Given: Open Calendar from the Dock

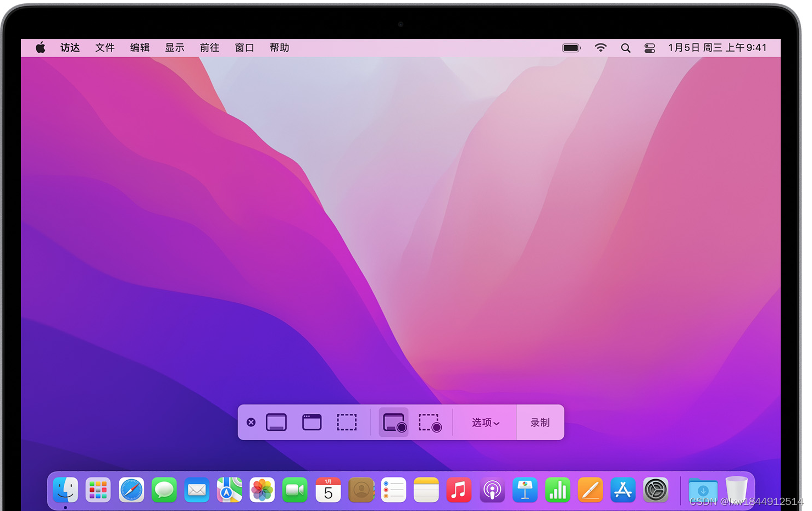Looking at the screenshot, I should pyautogui.click(x=328, y=490).
